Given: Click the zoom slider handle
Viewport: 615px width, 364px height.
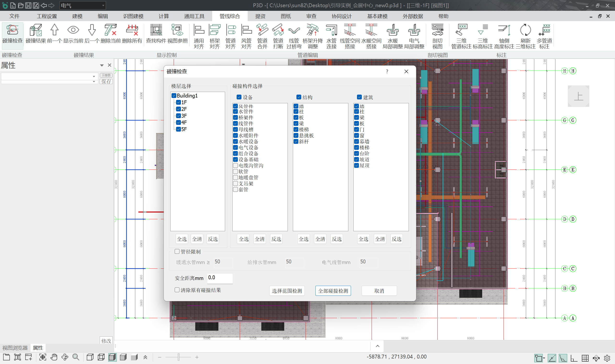Looking at the screenshot, I should click(x=179, y=357).
